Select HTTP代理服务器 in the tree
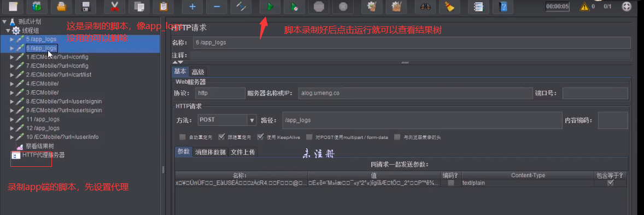644x215 pixels. click(43, 155)
